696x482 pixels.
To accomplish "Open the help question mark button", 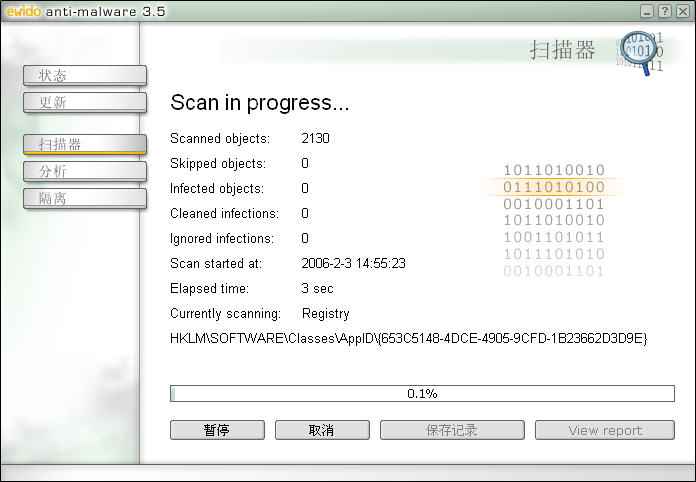I will 664,11.
